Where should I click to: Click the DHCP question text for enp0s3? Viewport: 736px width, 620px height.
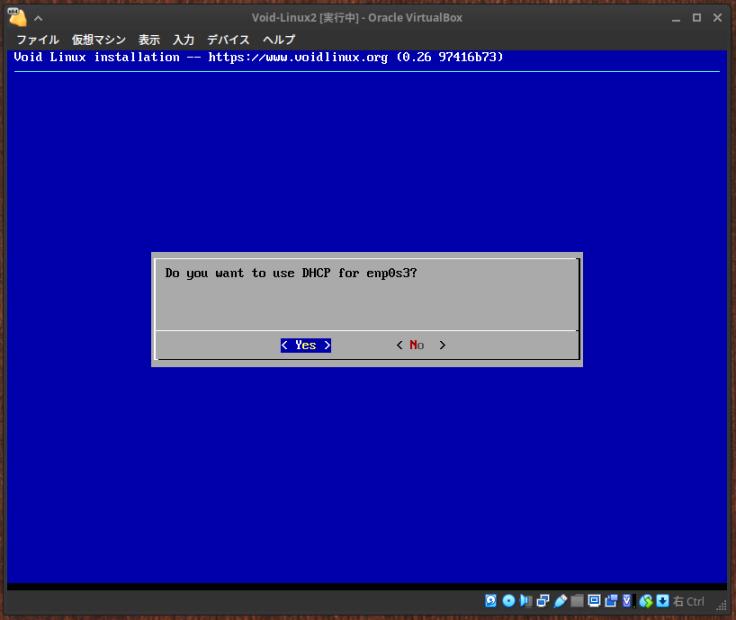tap(291, 273)
